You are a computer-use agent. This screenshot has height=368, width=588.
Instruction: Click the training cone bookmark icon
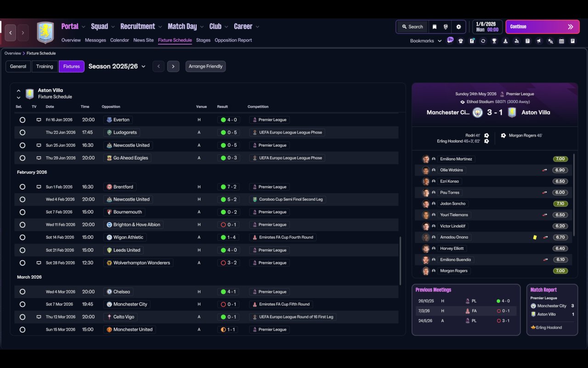point(505,41)
